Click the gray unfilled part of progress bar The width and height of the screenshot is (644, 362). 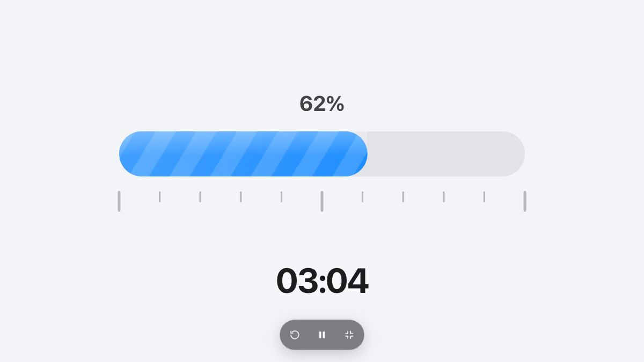coord(446,154)
